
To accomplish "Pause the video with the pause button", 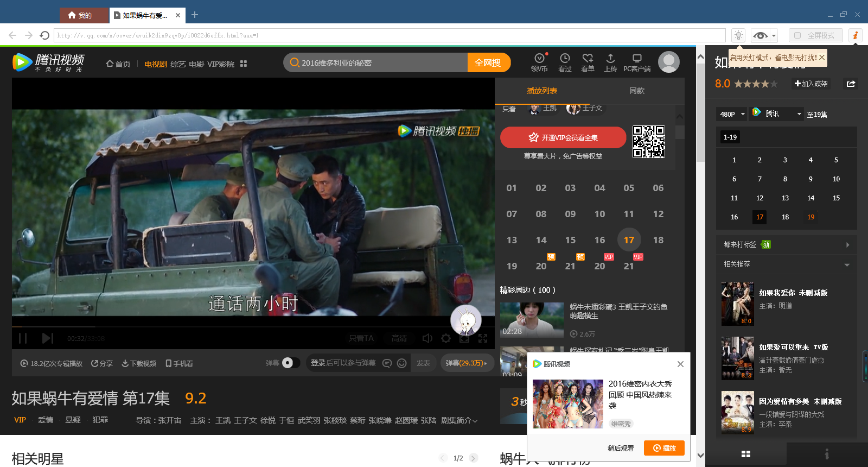I will [x=23, y=338].
